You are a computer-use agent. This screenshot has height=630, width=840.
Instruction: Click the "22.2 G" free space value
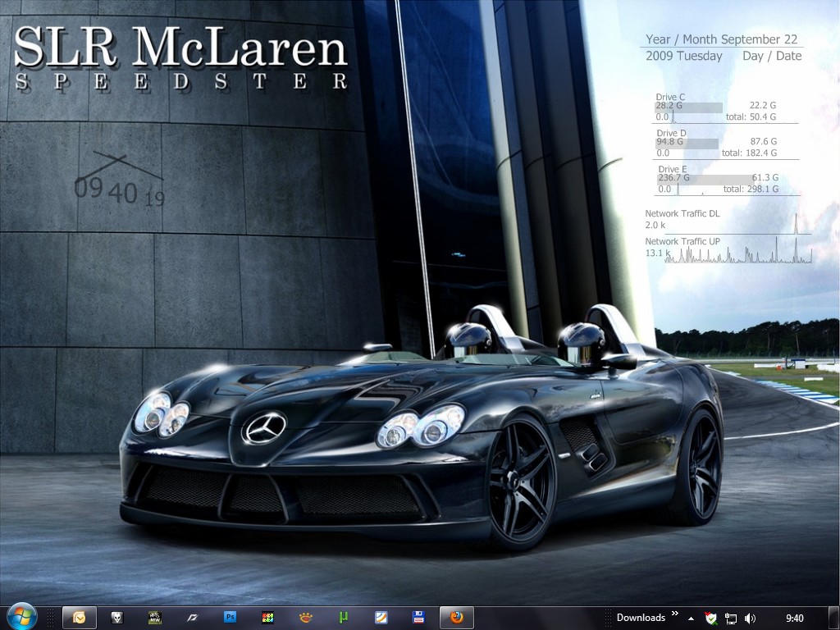(x=762, y=106)
